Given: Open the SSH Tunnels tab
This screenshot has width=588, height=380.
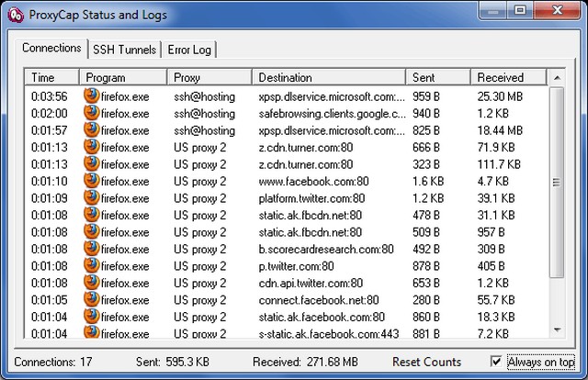Looking at the screenshot, I should (x=124, y=50).
